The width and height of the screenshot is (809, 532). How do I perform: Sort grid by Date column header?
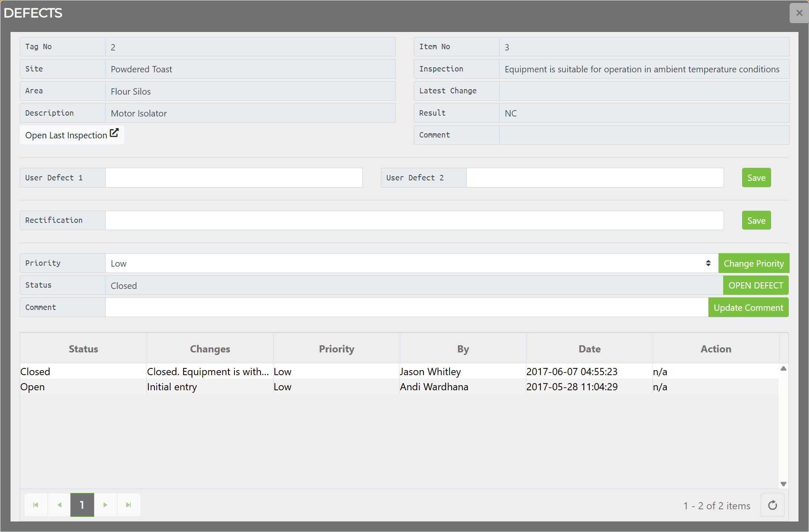pos(590,349)
